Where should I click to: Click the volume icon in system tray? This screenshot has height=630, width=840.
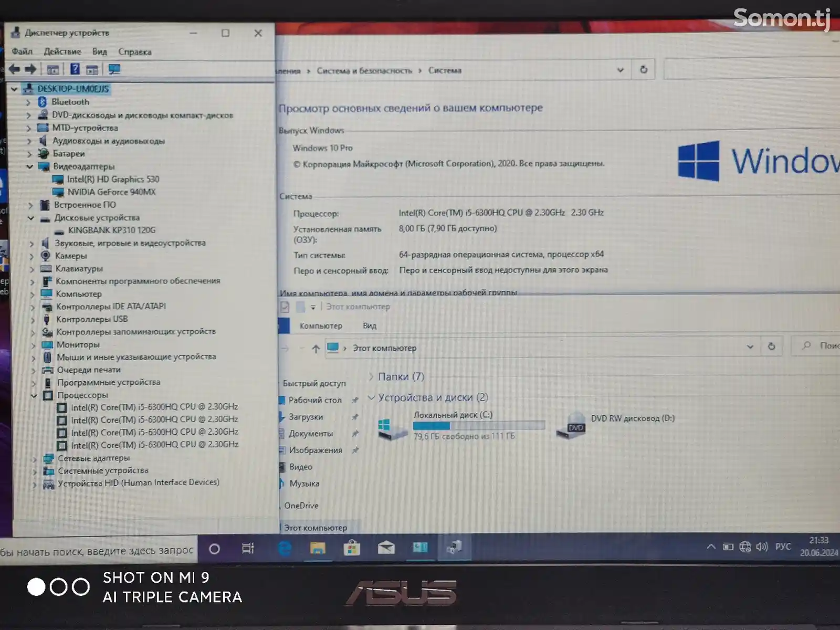click(x=762, y=547)
